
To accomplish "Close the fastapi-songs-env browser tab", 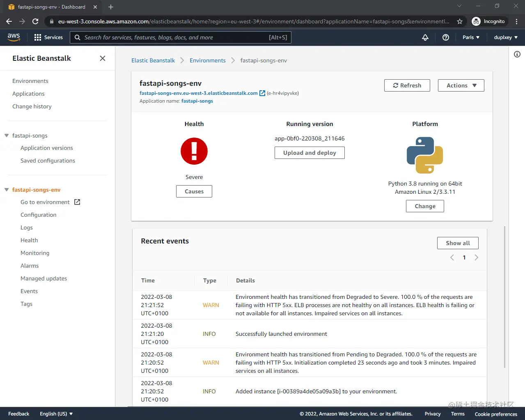I will [x=95, y=7].
